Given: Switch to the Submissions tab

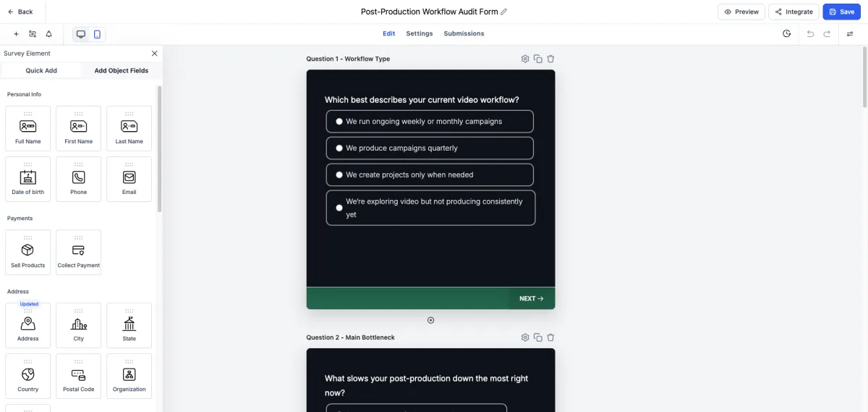Looking at the screenshot, I should coord(464,34).
